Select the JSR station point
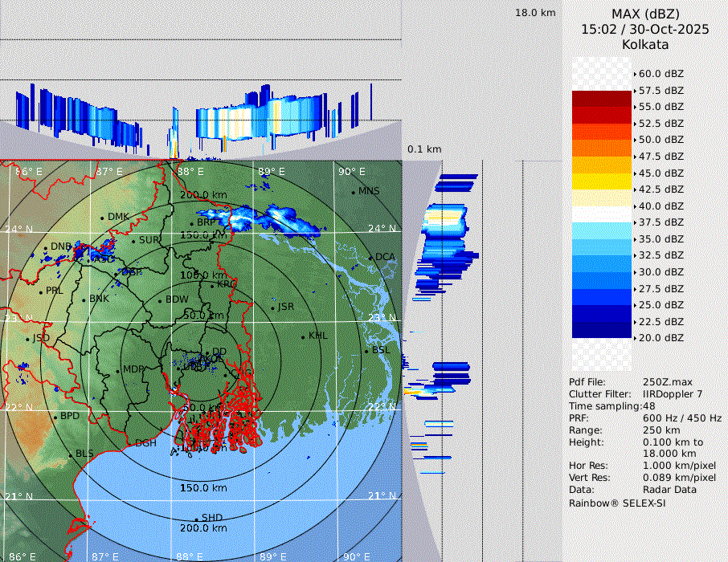The image size is (728, 562). tap(273, 307)
